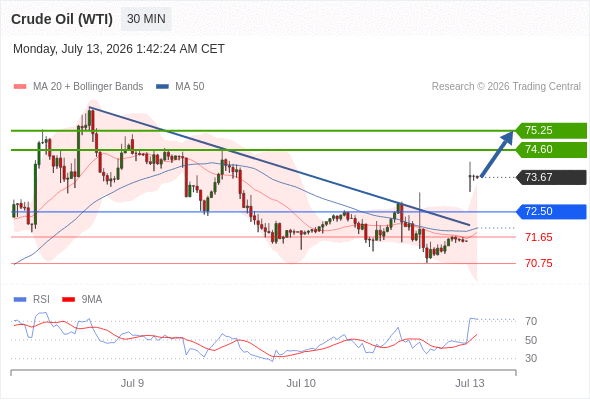Screen dimensions: 590x400
Task: Click the 71.65 red support value
Action: click(x=538, y=237)
